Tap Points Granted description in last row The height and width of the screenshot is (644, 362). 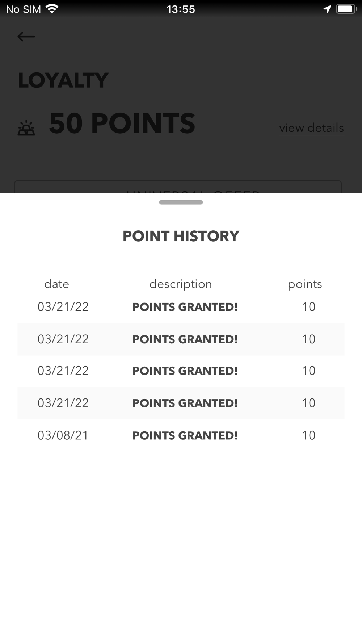[185, 435]
